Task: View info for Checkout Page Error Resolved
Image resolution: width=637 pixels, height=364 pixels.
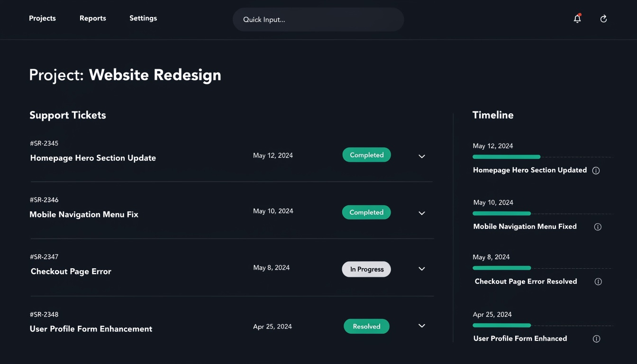Action: point(598,282)
